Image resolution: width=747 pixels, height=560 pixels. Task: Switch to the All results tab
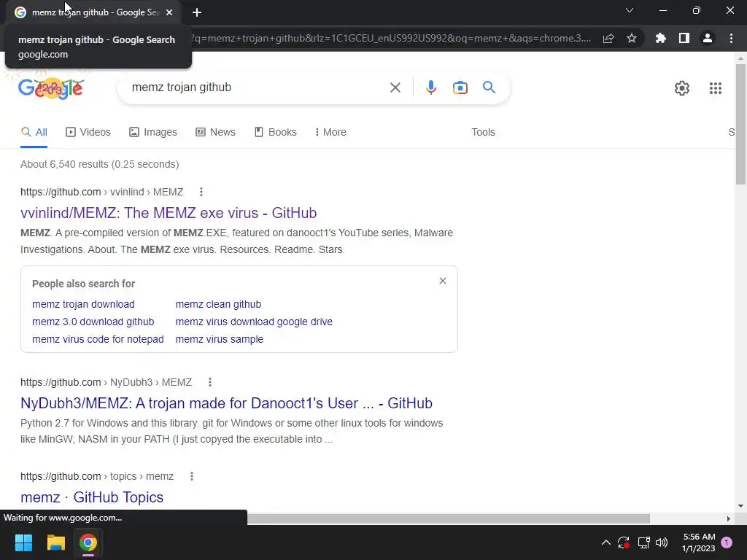tap(34, 133)
